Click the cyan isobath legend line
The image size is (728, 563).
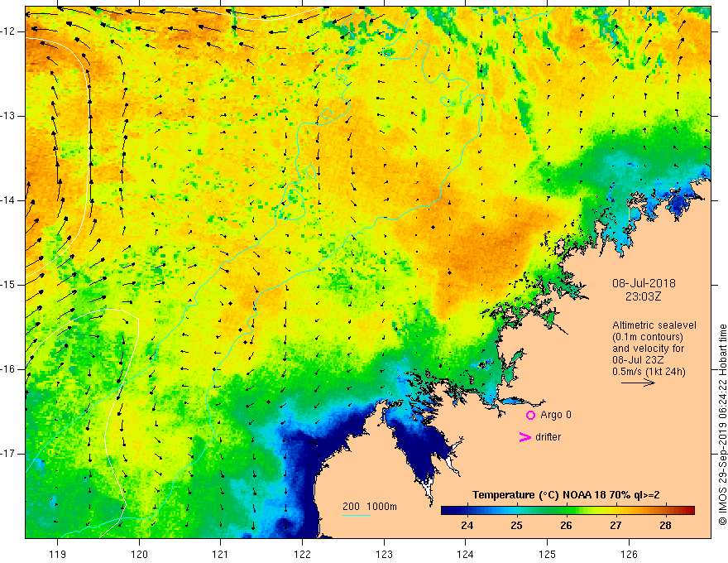coord(357,515)
